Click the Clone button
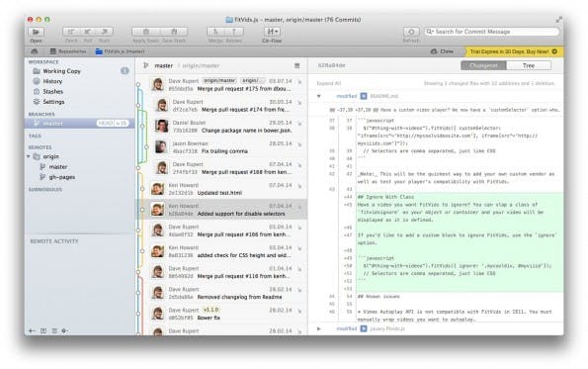Image resolution: width=588 pixels, height=369 pixels. tap(442, 51)
